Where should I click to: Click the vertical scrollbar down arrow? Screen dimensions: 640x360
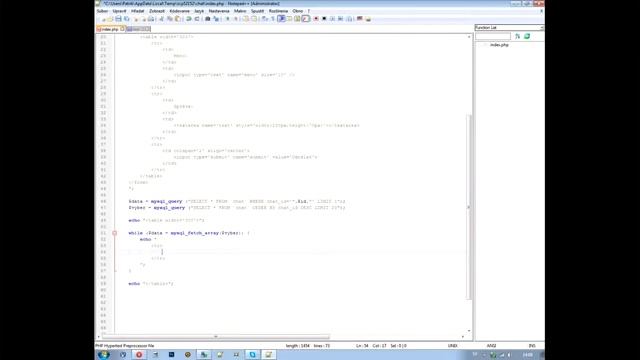pyautogui.click(x=469, y=331)
